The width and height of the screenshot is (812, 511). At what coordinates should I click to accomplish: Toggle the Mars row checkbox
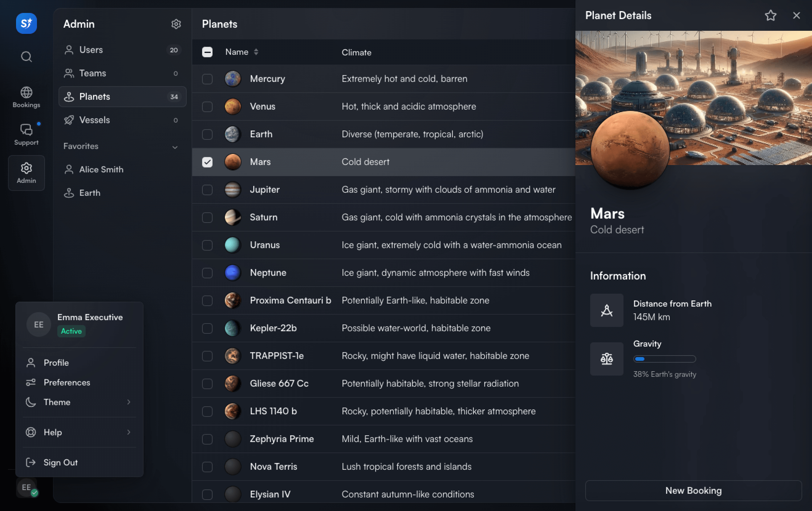pos(207,161)
